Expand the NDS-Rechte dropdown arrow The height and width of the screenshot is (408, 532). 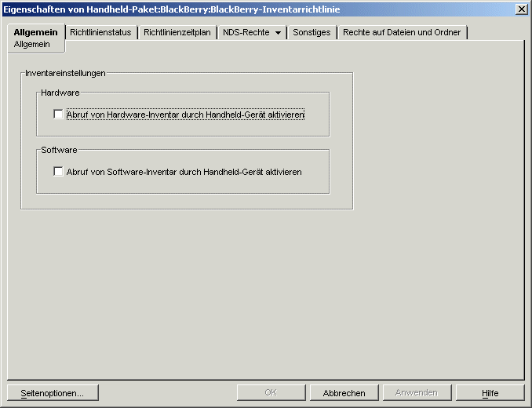coord(279,33)
